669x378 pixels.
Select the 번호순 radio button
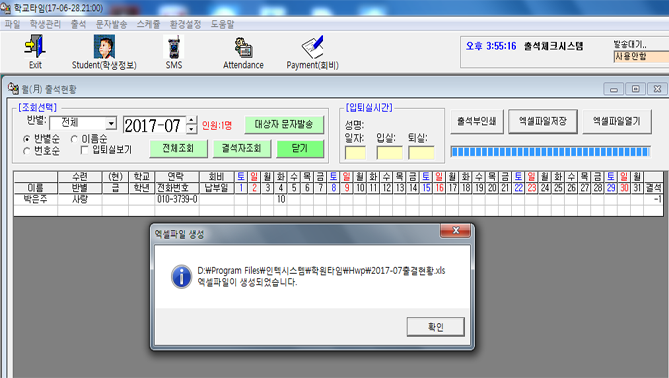pyautogui.click(x=27, y=151)
